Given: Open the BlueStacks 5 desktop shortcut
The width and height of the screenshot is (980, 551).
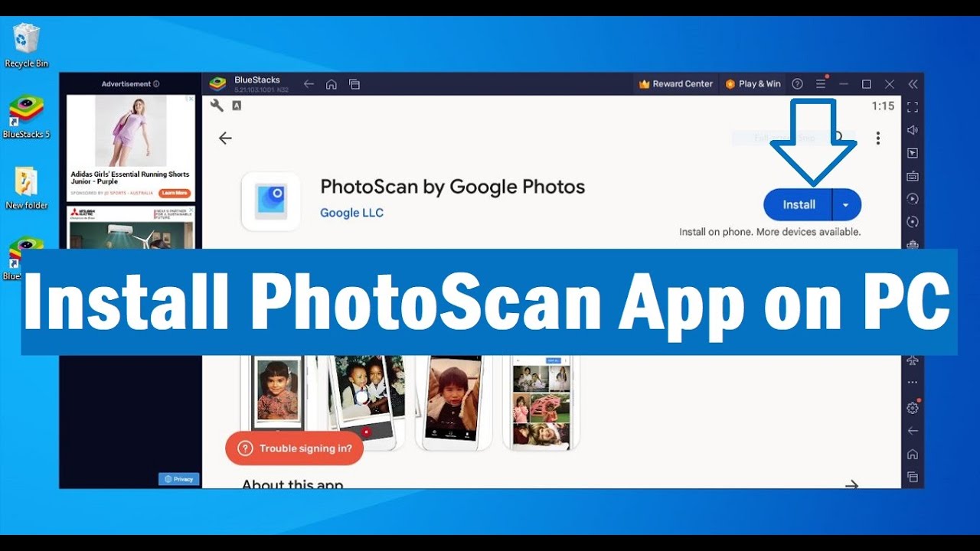Looking at the screenshot, I should coord(26,117).
